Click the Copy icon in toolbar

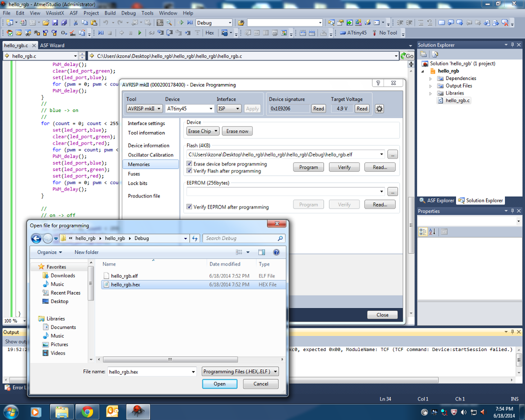point(84,22)
